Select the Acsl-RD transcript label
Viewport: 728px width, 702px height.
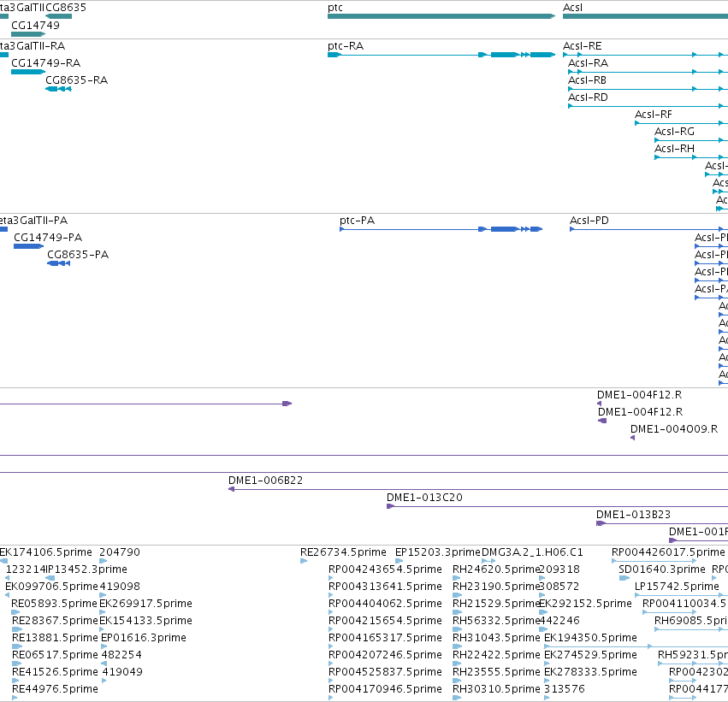(x=588, y=97)
